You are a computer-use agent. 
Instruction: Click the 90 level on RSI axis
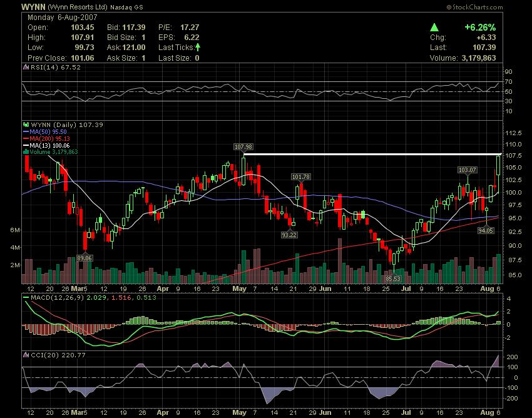509,71
